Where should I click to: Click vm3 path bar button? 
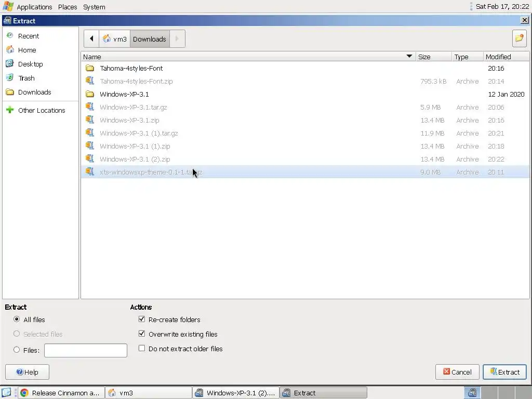click(114, 38)
